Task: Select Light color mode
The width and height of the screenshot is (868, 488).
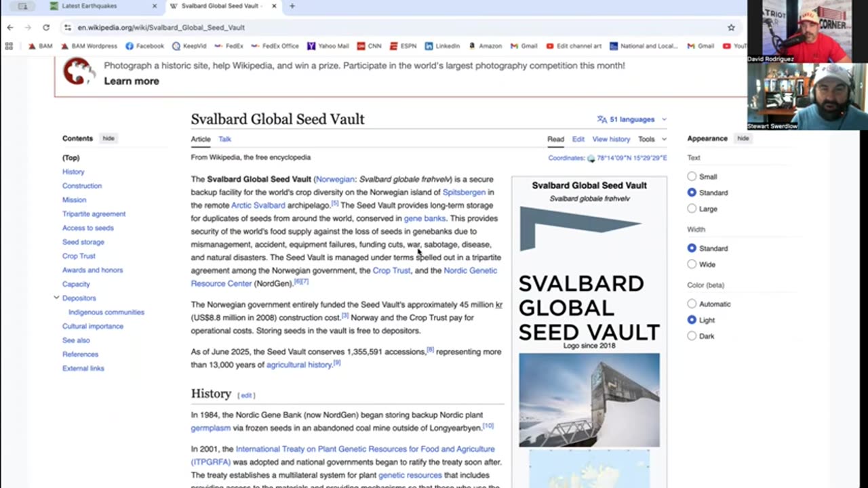Action: [x=692, y=320]
